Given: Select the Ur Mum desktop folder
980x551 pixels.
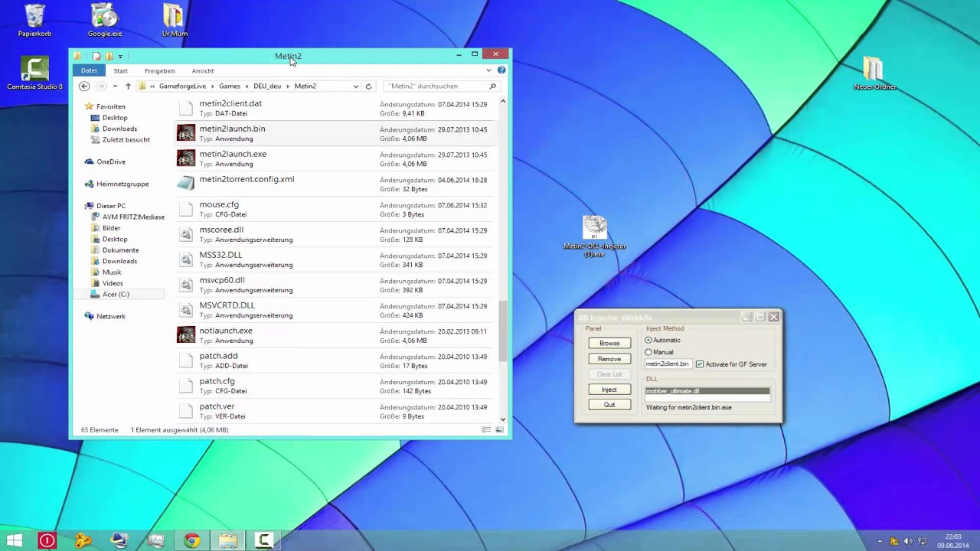Looking at the screenshot, I should point(175,20).
